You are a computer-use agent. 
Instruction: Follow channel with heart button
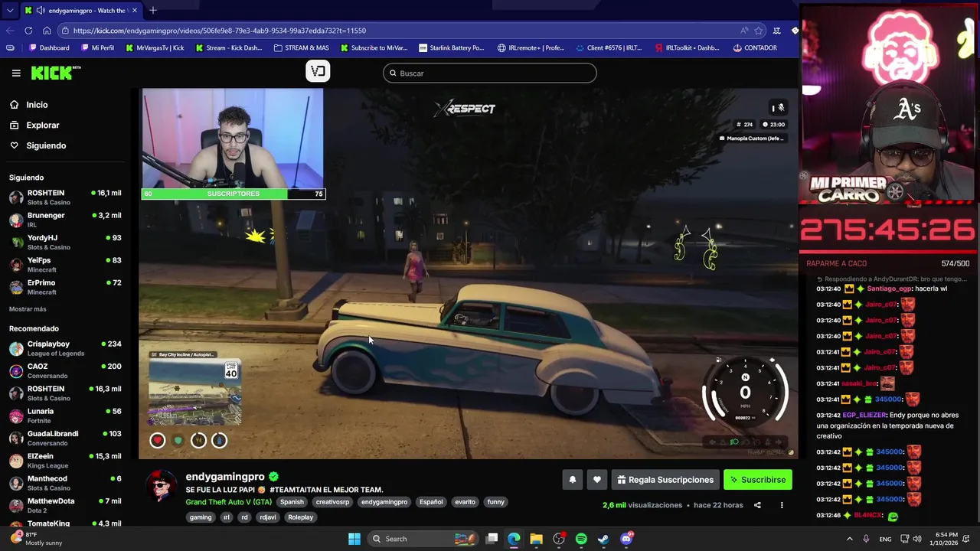pos(597,480)
